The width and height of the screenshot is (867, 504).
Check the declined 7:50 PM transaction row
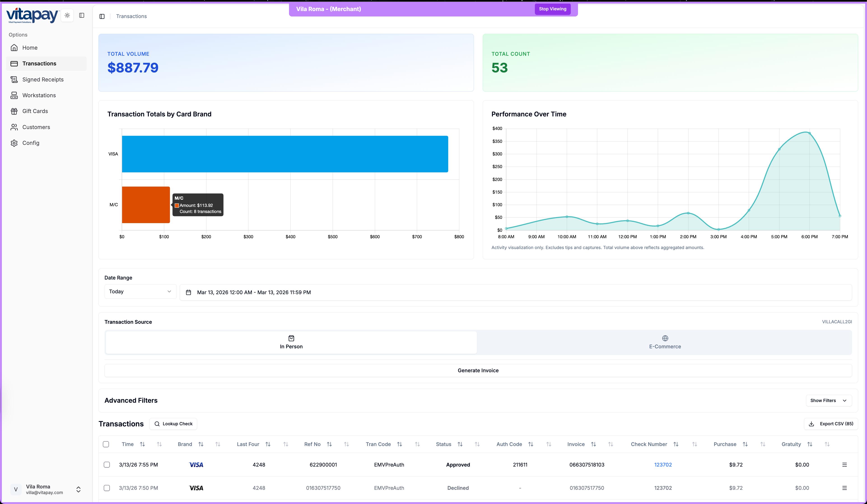click(107, 488)
